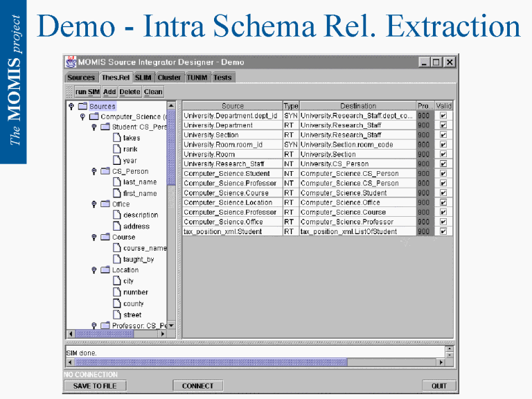Toggle Valid checkbox for tax_position_xml.Student row
The image size is (532, 399).
(x=443, y=231)
